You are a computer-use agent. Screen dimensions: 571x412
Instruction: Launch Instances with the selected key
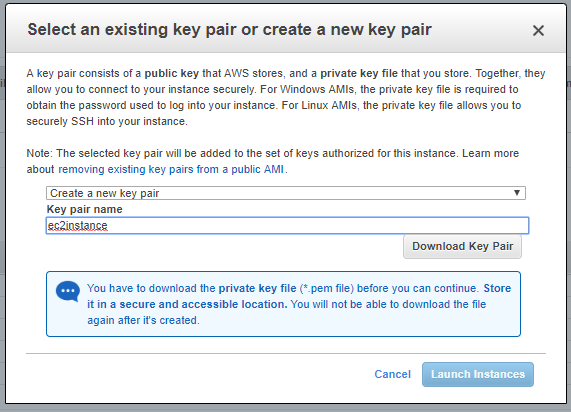[478, 374]
